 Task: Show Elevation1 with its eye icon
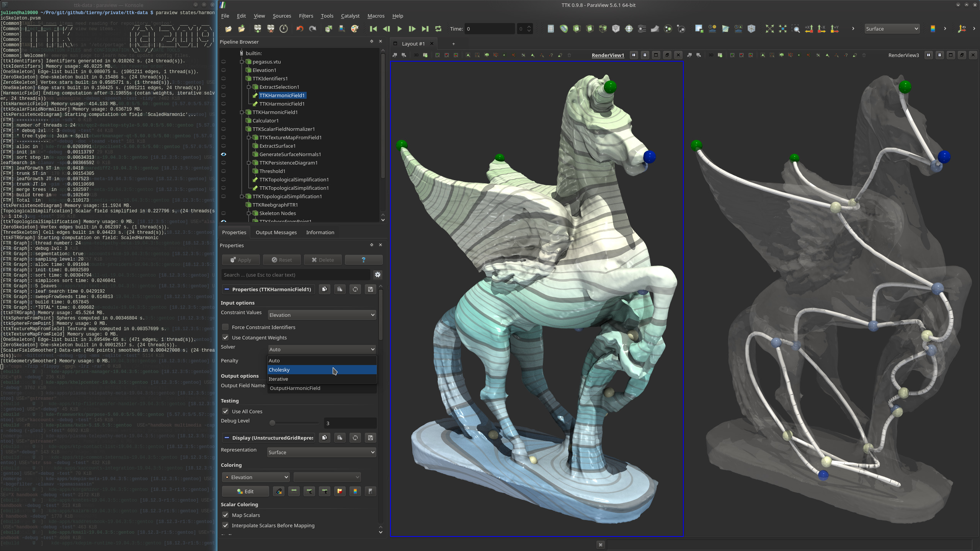tap(224, 70)
